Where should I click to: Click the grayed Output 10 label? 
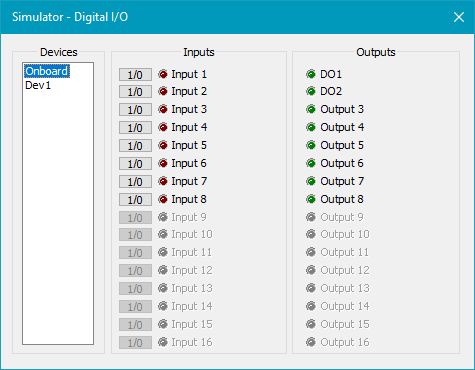(345, 234)
